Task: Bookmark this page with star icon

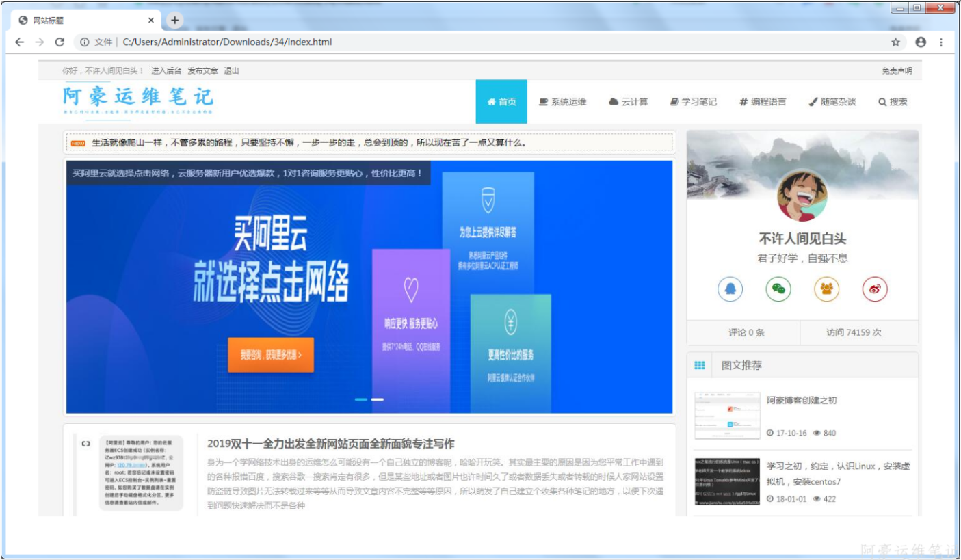Action: click(895, 42)
